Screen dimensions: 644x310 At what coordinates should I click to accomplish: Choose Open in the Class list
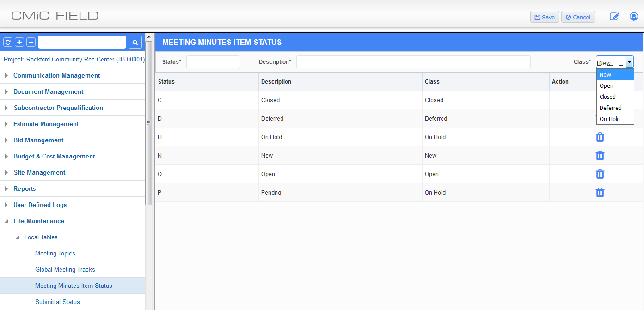pyautogui.click(x=615, y=85)
